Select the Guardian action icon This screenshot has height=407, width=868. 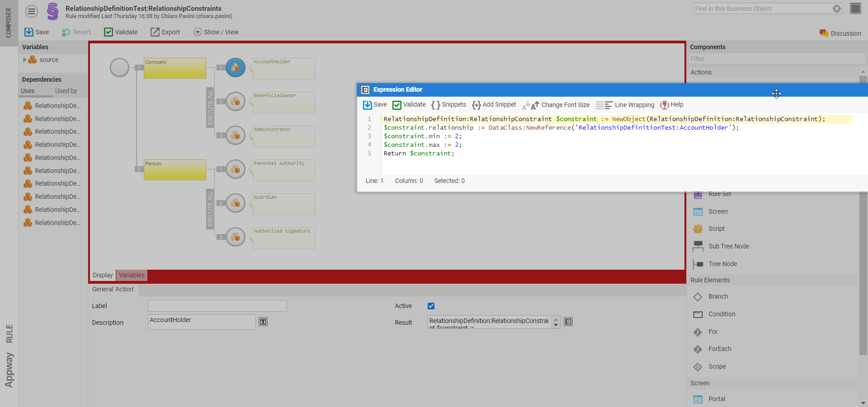click(236, 203)
